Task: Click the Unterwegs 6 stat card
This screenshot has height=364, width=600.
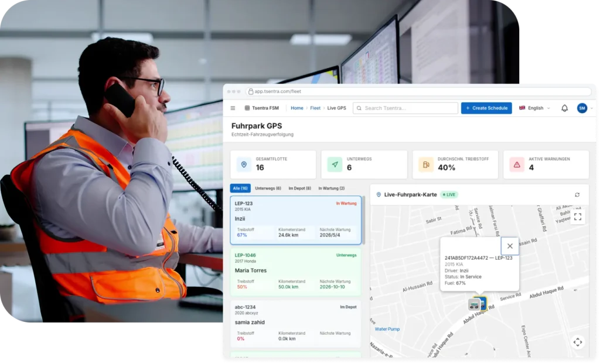Action: (x=364, y=164)
